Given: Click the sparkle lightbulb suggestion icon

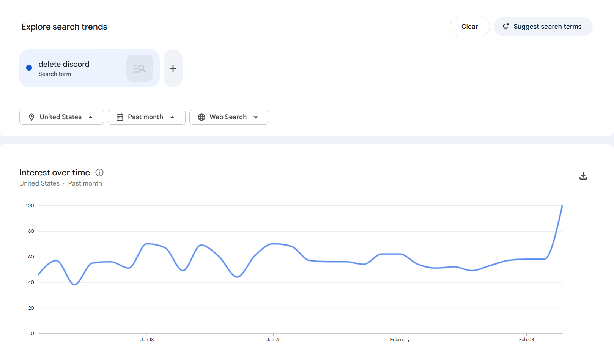Looking at the screenshot, I should (x=506, y=27).
